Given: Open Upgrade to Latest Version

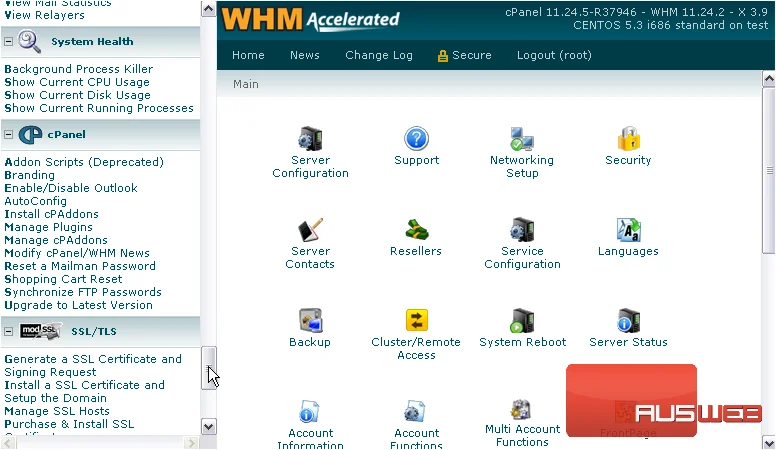Looking at the screenshot, I should [78, 305].
